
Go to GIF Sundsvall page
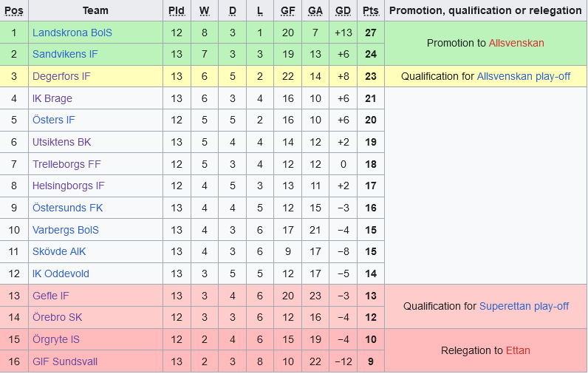tap(65, 361)
